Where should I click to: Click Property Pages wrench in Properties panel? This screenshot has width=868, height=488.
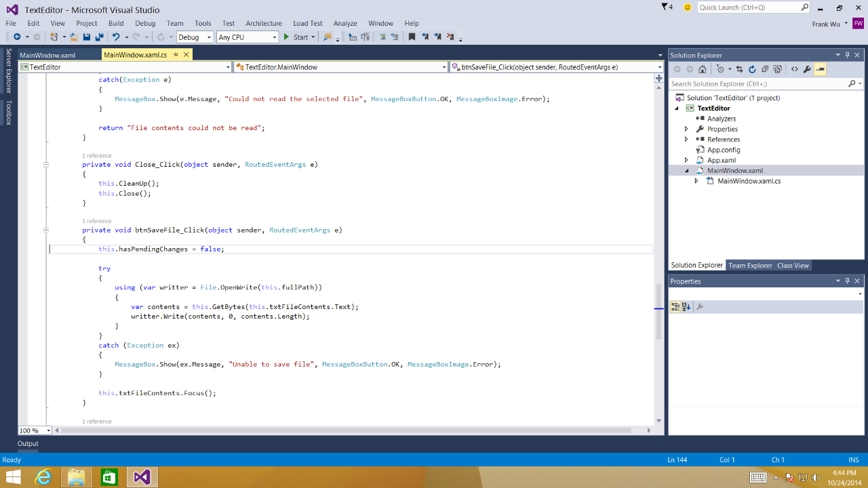tap(700, 307)
